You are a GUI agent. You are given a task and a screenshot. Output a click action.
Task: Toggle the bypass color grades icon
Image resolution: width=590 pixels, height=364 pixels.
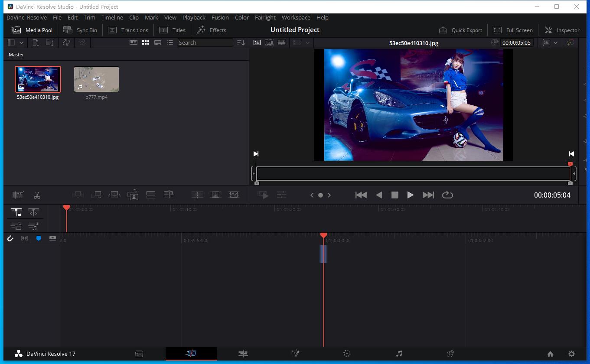[x=571, y=42]
